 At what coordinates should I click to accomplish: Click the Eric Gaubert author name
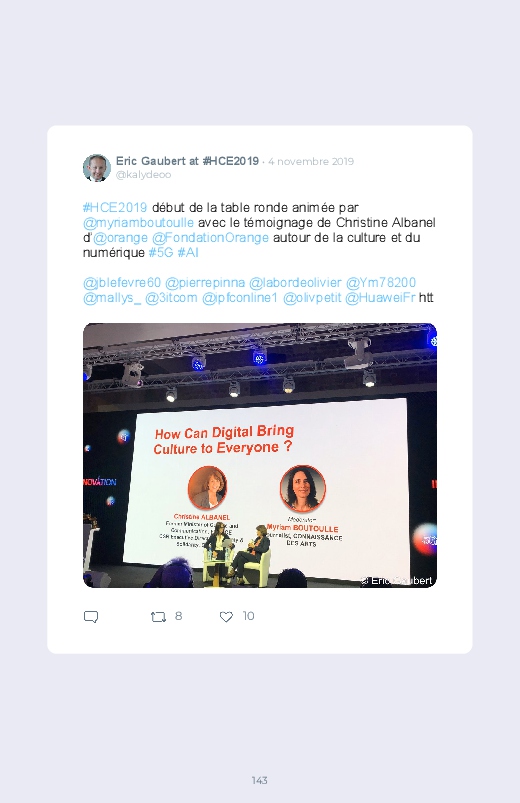[x=150, y=161]
